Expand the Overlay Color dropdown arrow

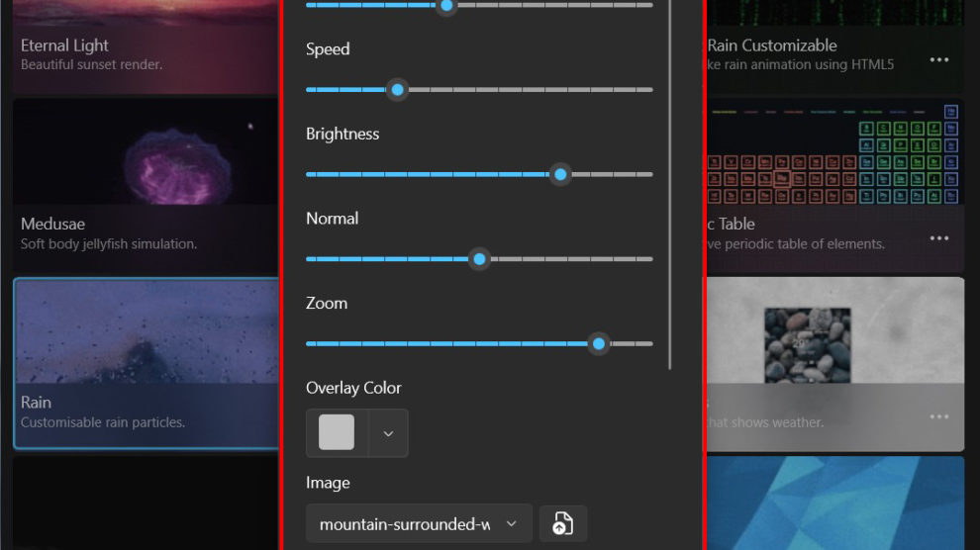pyautogui.click(x=388, y=433)
